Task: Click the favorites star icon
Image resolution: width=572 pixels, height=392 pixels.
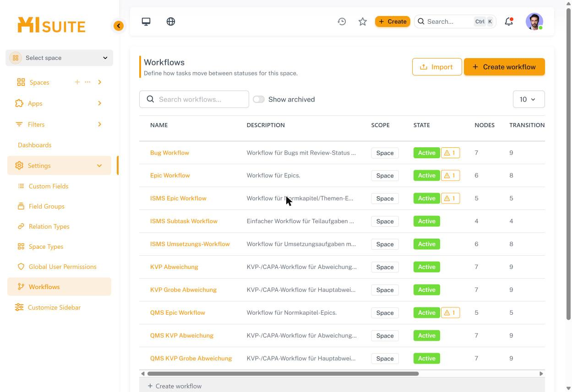Action: point(363,21)
